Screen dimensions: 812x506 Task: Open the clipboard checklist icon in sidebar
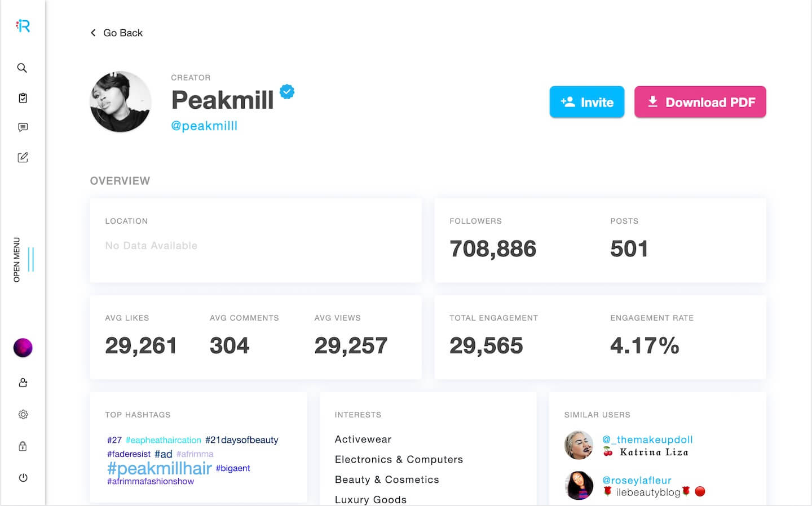23,98
